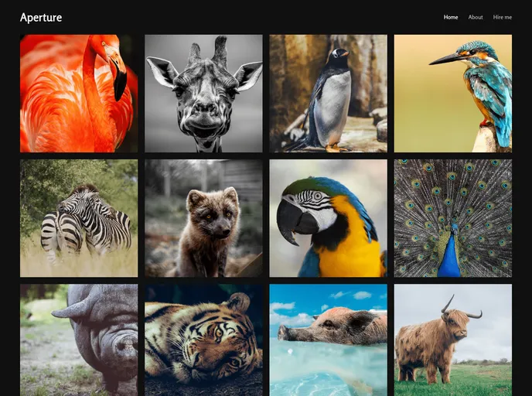The height and width of the screenshot is (396, 532).
Task: Select the blue and yellow macaw photo
Action: click(x=328, y=218)
